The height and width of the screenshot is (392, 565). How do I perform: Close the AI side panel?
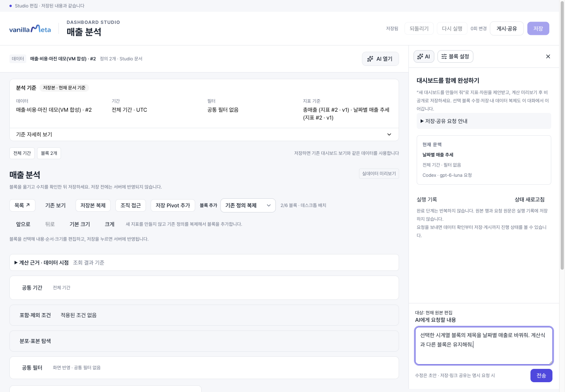point(548,56)
